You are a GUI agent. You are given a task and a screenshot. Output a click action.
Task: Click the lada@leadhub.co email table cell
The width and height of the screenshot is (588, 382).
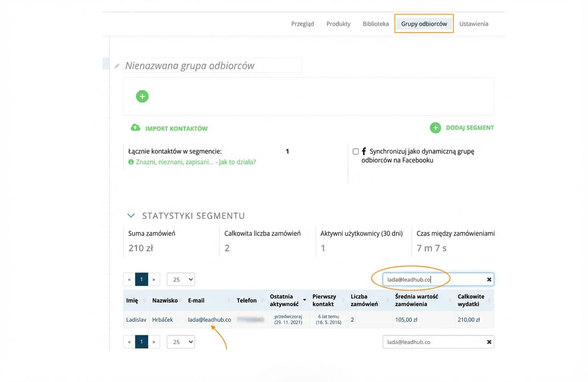point(209,320)
